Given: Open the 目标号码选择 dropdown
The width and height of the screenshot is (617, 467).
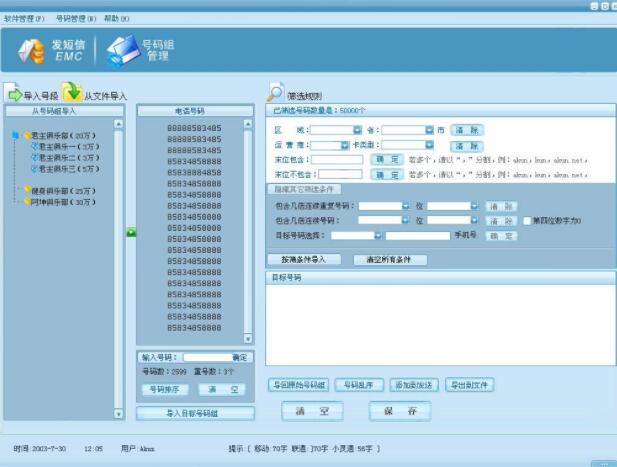Looking at the screenshot, I should (x=378, y=236).
